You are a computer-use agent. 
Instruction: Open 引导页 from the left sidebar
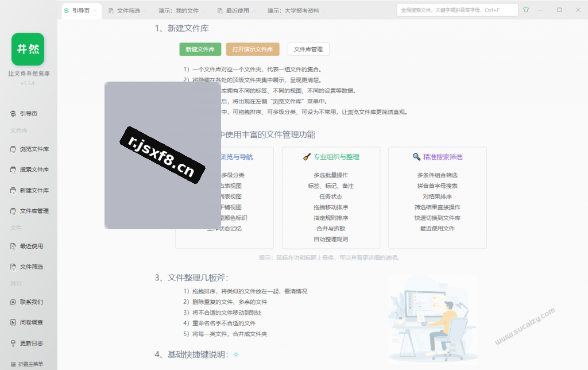[x=24, y=113]
